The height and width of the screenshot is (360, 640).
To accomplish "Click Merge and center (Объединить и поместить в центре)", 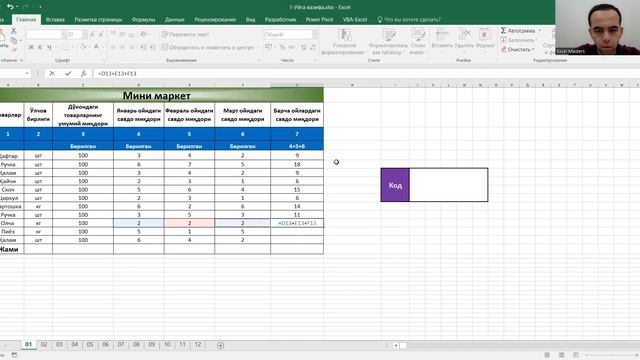I will pos(208,47).
